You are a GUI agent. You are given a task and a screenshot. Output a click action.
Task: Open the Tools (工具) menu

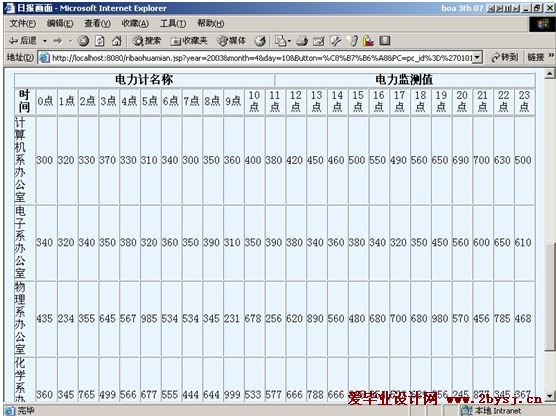(173, 23)
